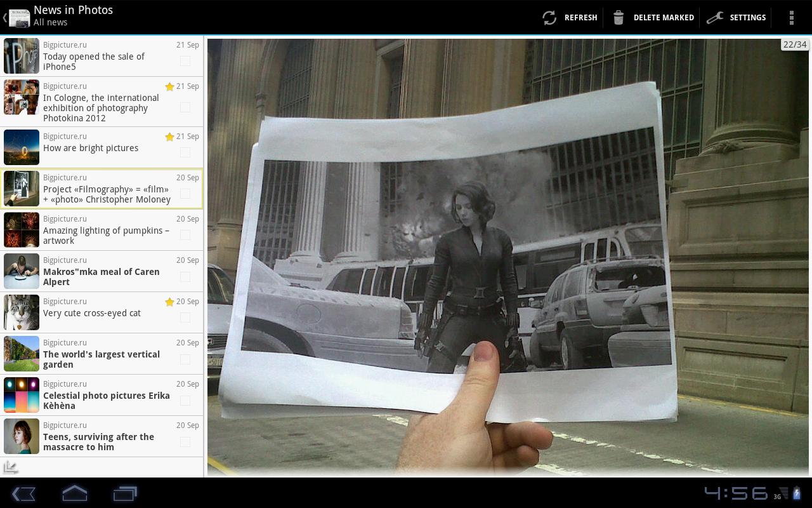The image size is (812, 508).
Task: Click the arrow icon below the article list
Action: click(x=11, y=467)
